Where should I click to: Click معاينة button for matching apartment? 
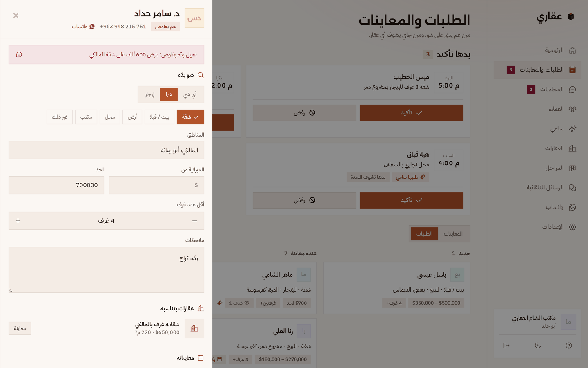[20, 328]
